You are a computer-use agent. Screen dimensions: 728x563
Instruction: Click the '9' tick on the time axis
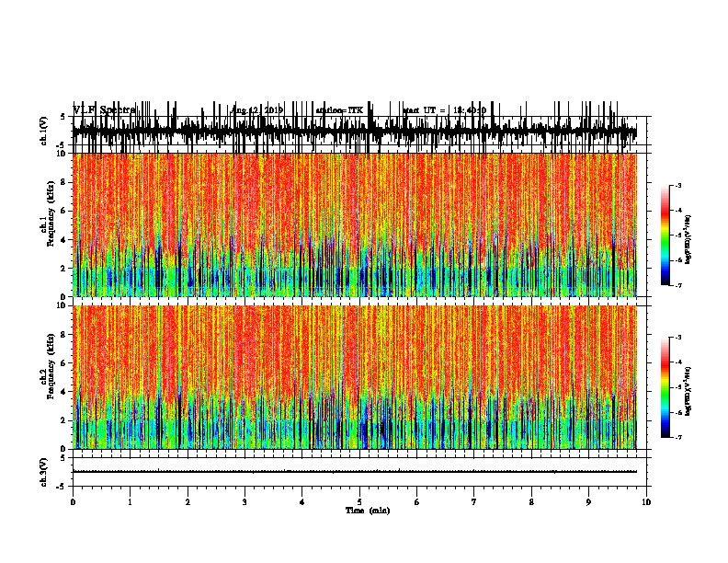coord(588,502)
